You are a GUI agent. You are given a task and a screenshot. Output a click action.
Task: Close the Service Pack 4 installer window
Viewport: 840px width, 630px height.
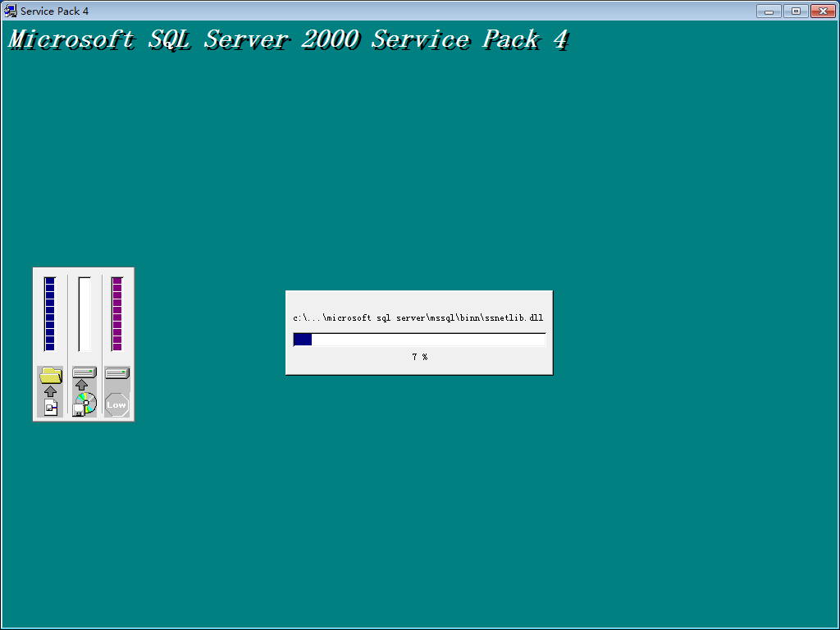pos(823,11)
